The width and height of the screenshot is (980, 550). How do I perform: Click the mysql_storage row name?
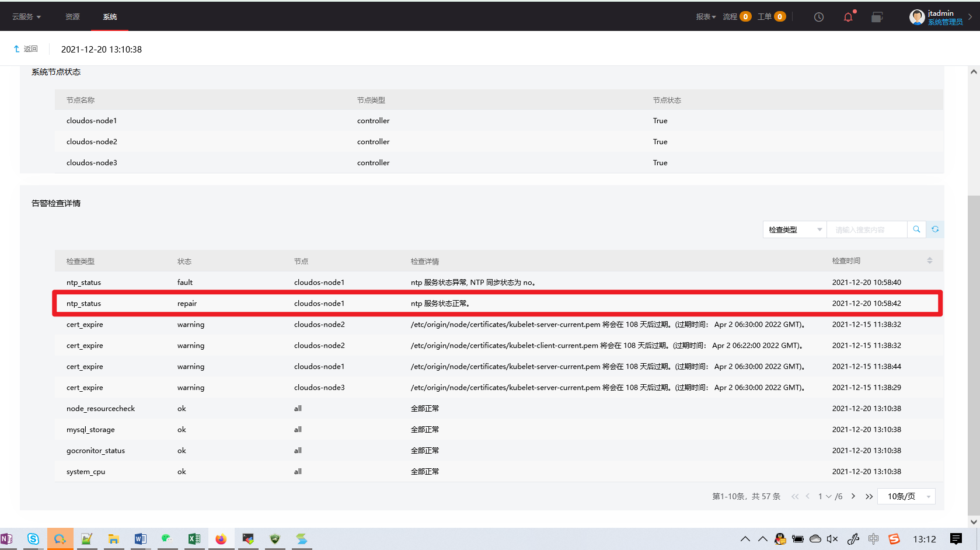(x=90, y=430)
